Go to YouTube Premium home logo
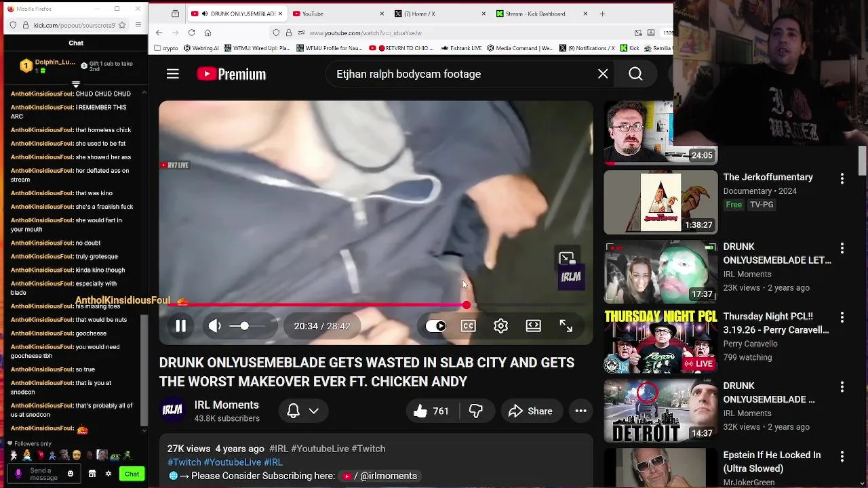Viewport: 868px width, 488px height. [231, 74]
